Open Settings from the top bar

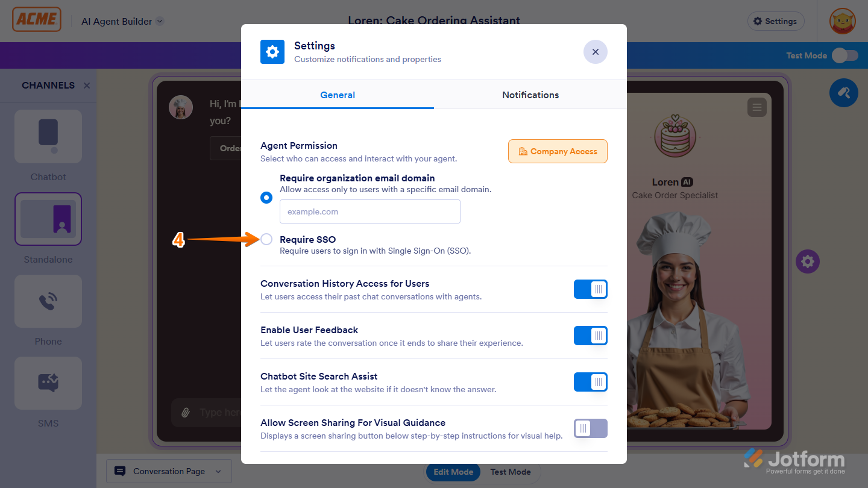point(776,21)
